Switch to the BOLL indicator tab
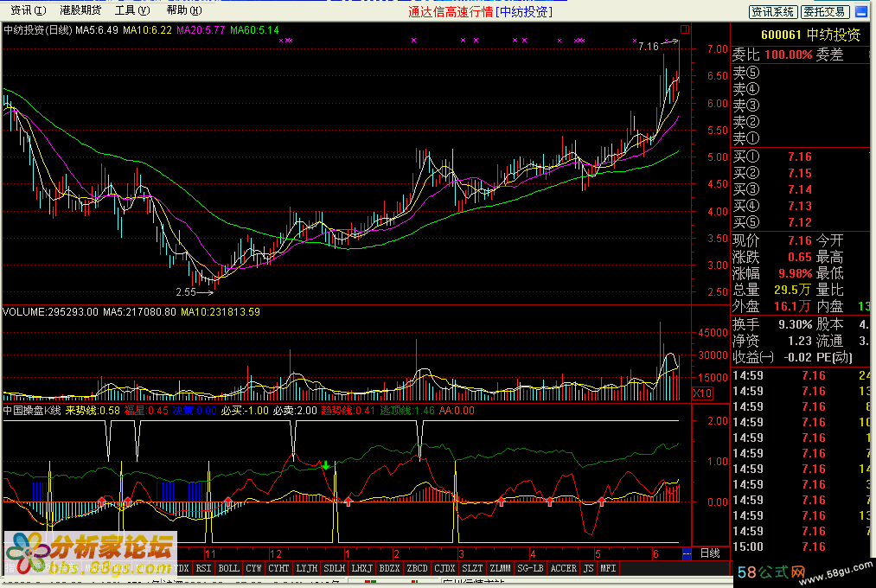Viewport: 876px width, 588px height. [x=228, y=568]
